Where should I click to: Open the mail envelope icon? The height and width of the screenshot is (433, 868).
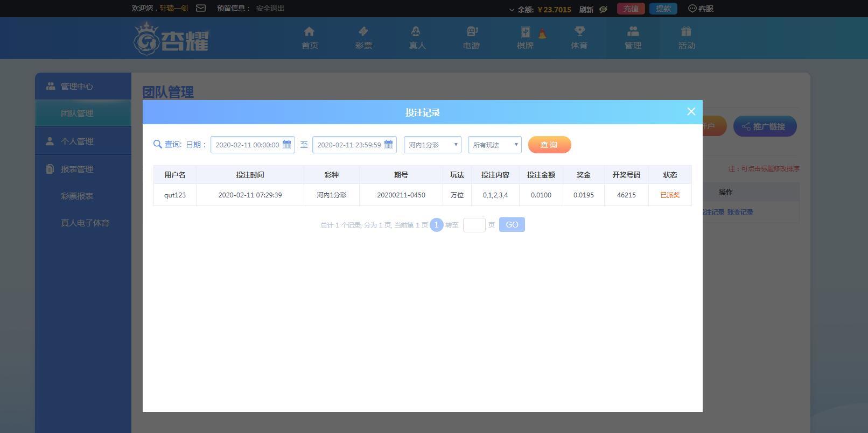201,8
